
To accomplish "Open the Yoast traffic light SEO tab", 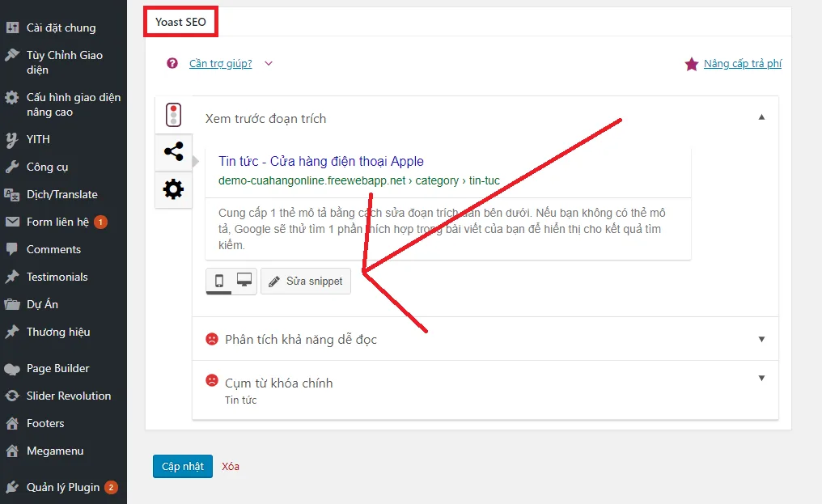I will [173, 115].
